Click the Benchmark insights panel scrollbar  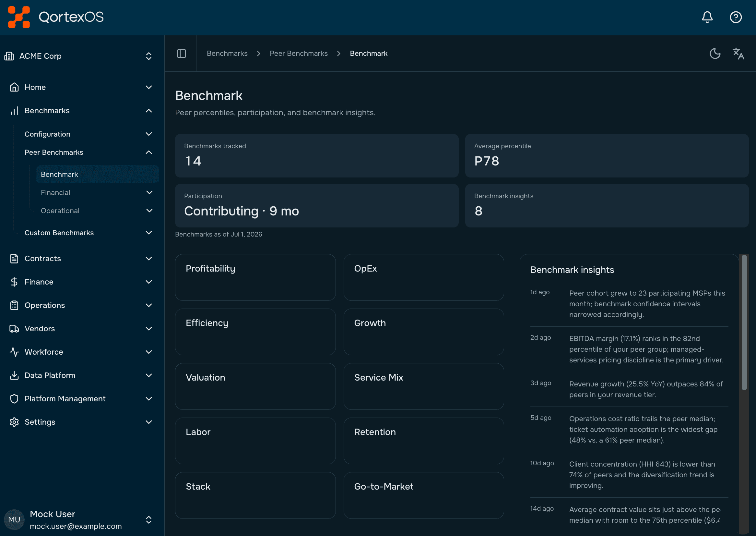point(744,323)
